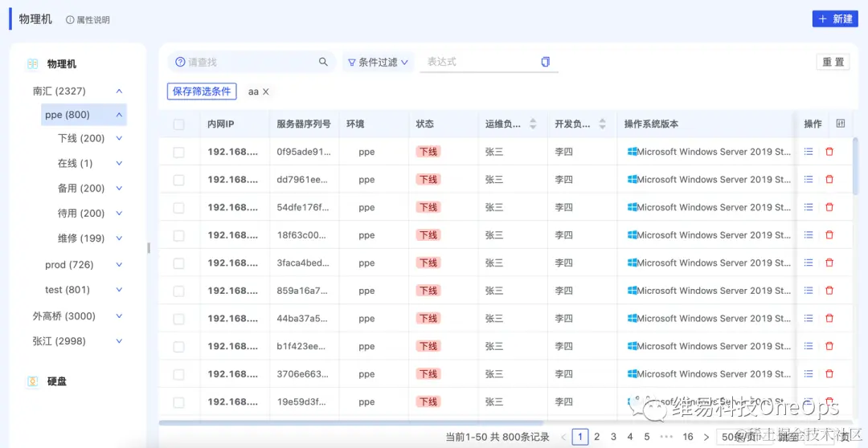This screenshot has width=868, height=448.
Task: Sort by the 开发负责人 column arrows
Action: 602,124
